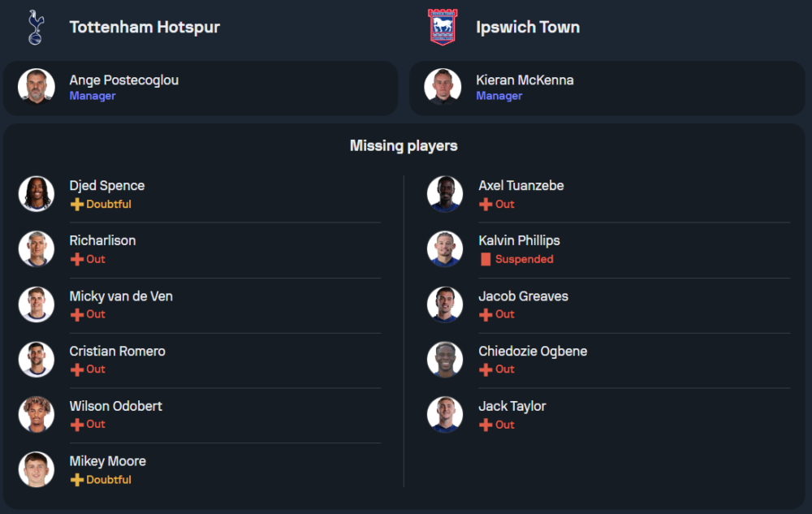Click Axel Tuanzebe's red injury icon

tap(486, 205)
